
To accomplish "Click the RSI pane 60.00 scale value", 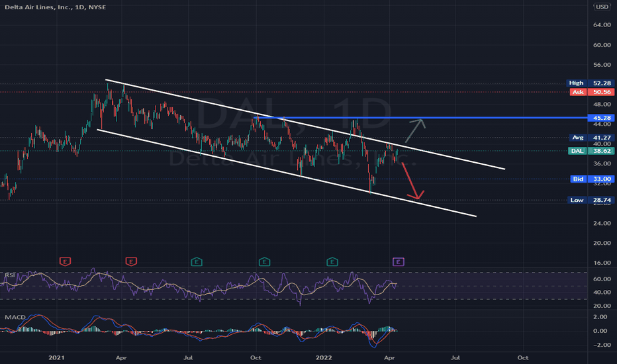I will click(602, 279).
